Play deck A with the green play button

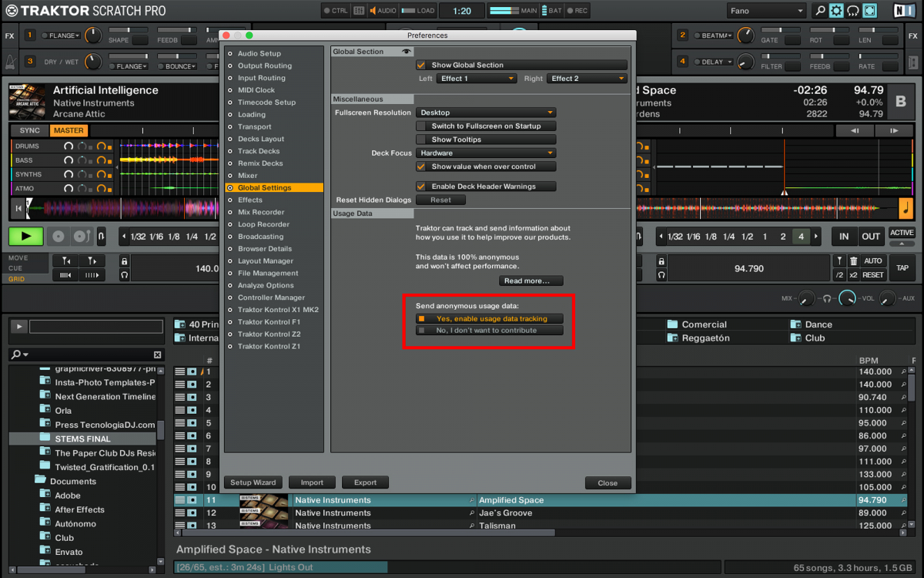pyautogui.click(x=25, y=237)
